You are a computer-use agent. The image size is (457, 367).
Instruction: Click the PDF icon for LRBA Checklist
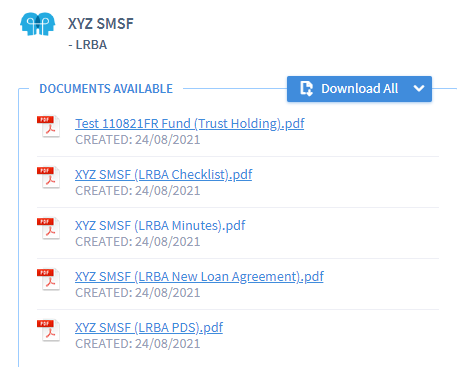[x=49, y=177]
